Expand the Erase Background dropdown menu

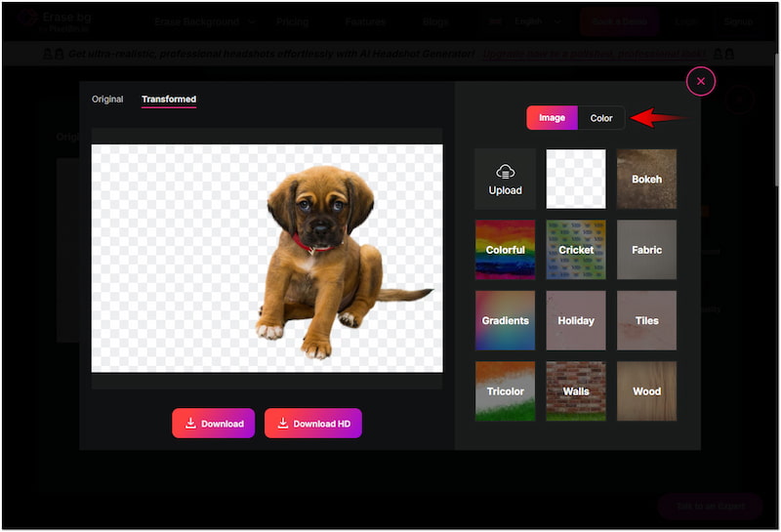(x=205, y=21)
